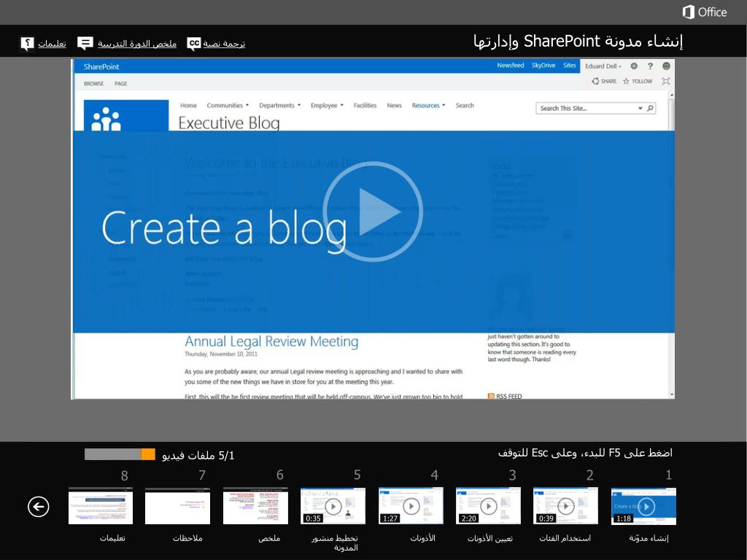The height and width of the screenshot is (560, 747).
Task: Select video thumbnail 3 تعيين الأذونات
Action: click(488, 506)
